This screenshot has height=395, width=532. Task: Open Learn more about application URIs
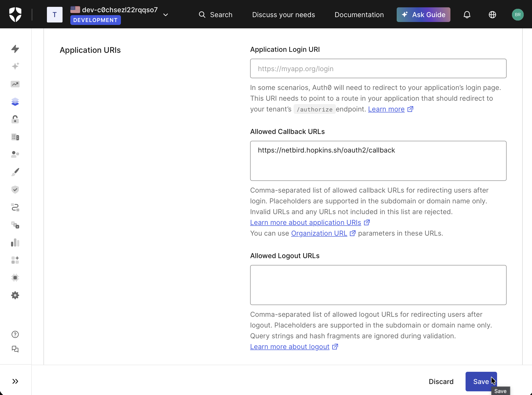coord(306,222)
